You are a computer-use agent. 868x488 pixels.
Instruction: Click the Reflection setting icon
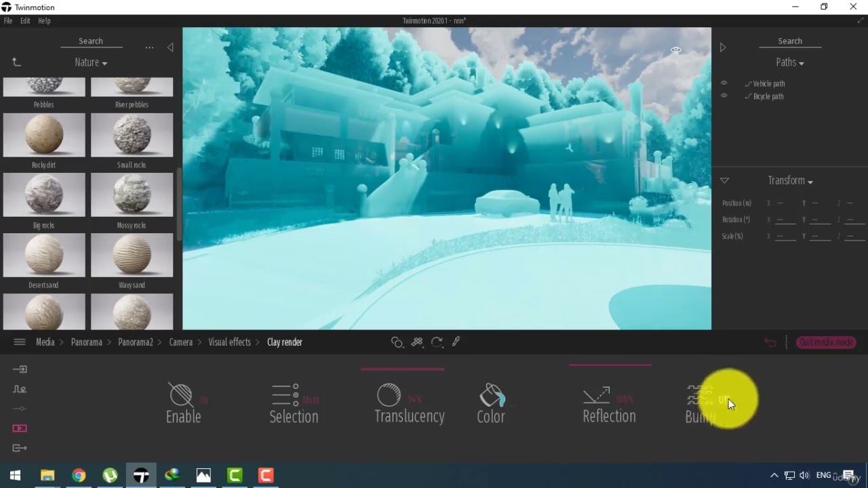(x=597, y=394)
